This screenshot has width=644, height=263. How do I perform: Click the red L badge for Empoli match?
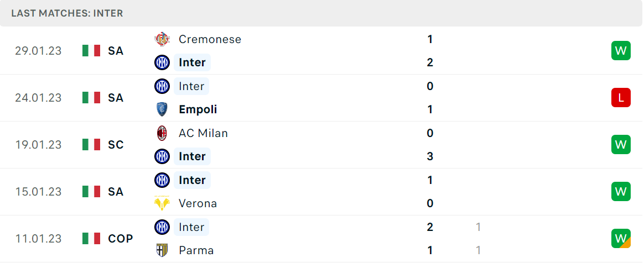point(621,98)
